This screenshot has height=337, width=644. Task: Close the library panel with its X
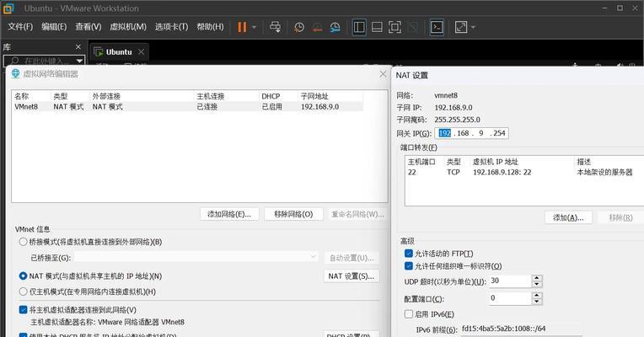(x=78, y=47)
